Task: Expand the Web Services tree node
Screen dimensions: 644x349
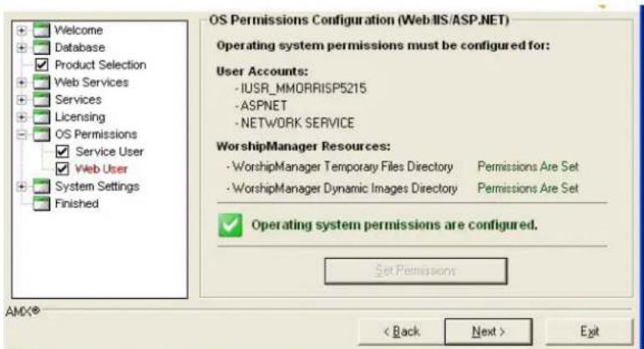Action: coord(22,82)
